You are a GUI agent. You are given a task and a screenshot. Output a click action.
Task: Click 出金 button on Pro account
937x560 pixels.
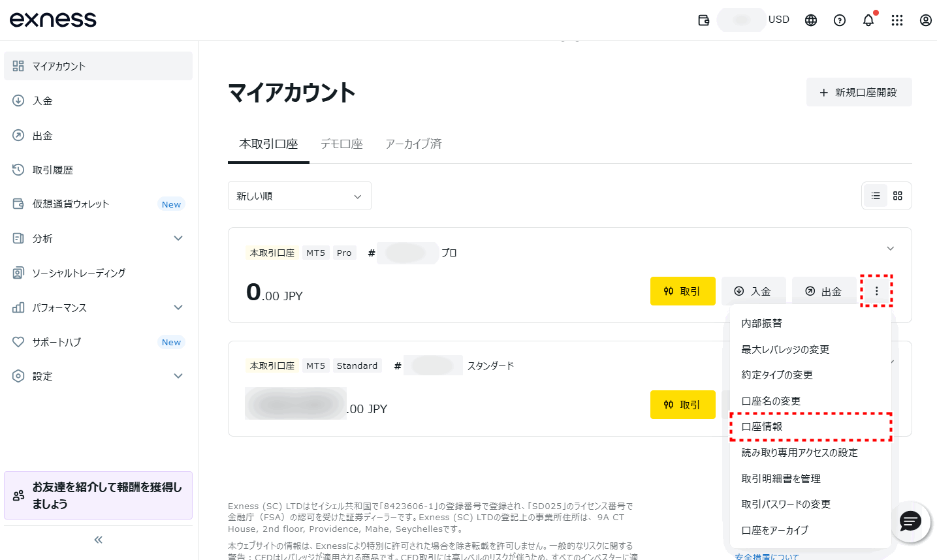pos(824,291)
